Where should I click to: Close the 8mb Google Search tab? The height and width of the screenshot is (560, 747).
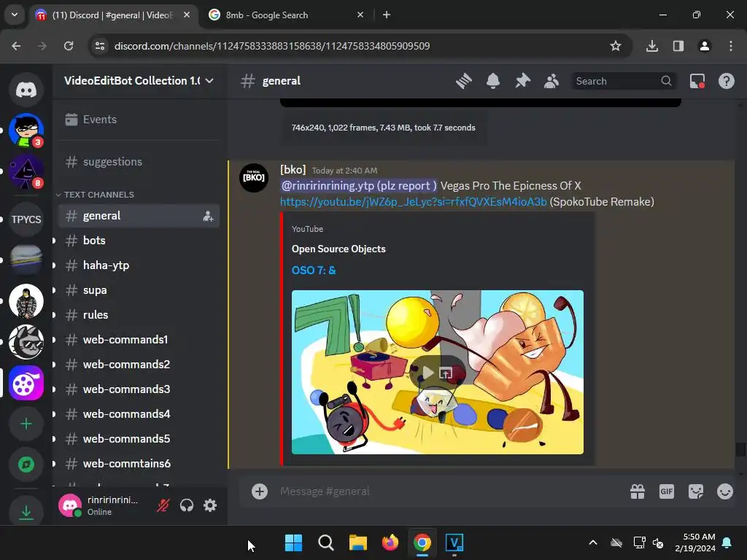[x=360, y=15]
